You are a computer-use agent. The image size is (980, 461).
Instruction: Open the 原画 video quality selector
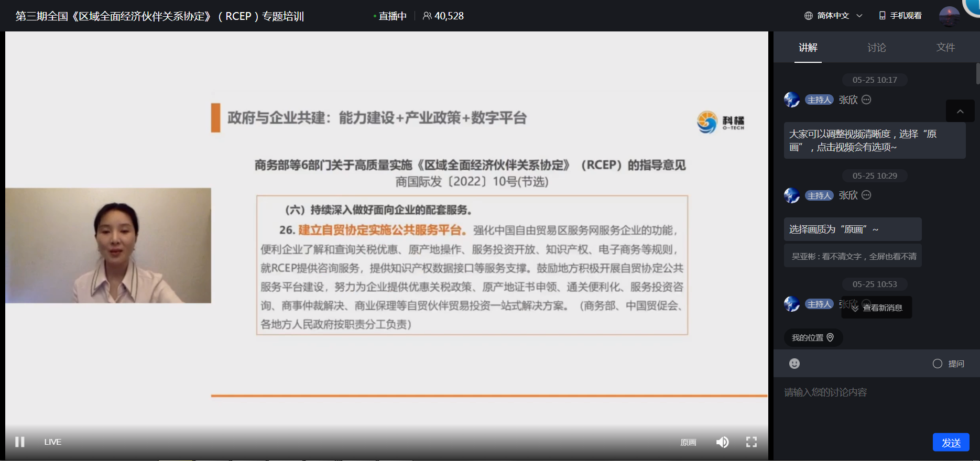(x=688, y=443)
